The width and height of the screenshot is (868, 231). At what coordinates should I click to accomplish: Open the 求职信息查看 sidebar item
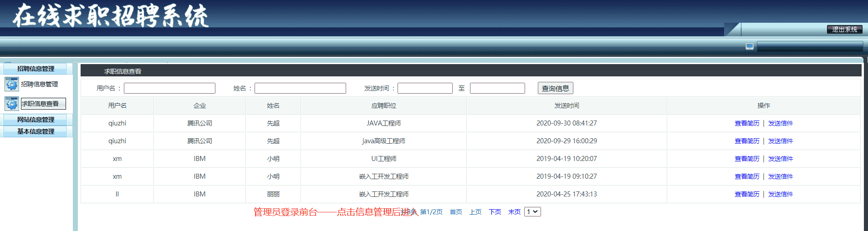coord(43,104)
